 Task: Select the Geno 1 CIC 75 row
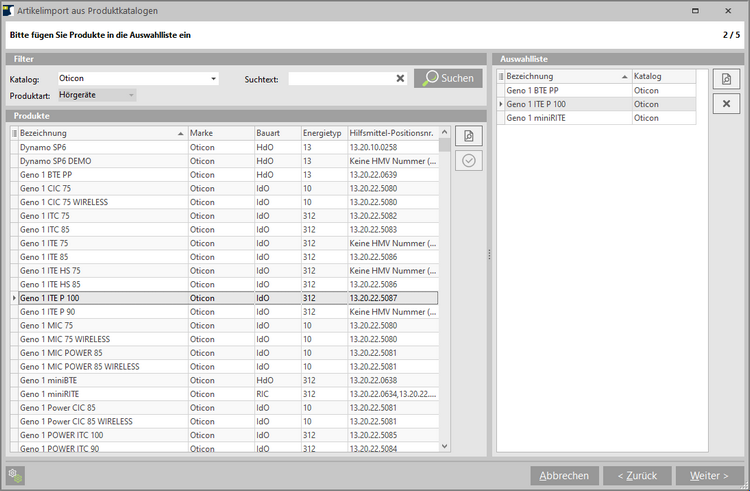coord(224,188)
